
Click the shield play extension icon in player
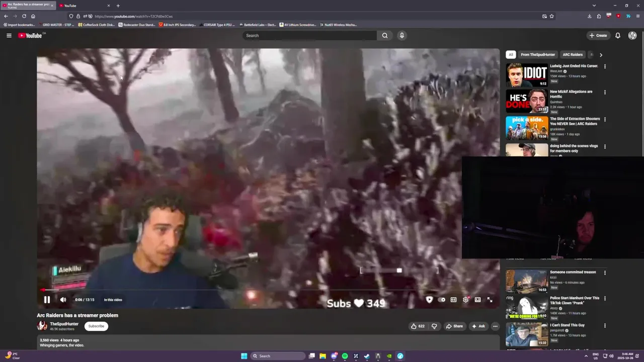pyautogui.click(x=429, y=300)
